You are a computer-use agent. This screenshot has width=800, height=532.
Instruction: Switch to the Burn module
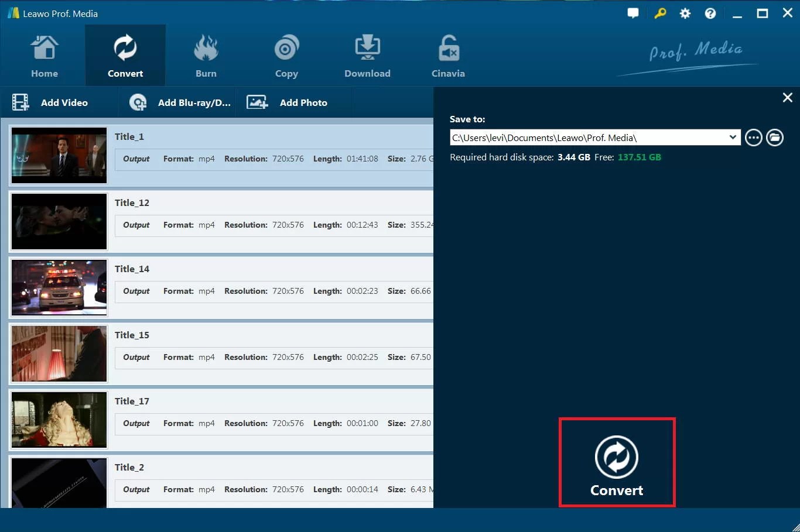pos(206,54)
